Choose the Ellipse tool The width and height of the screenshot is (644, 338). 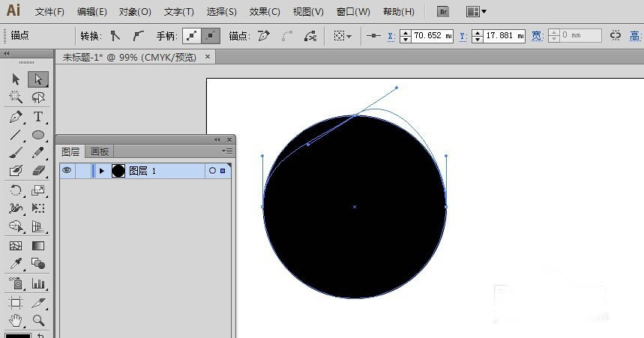click(x=38, y=135)
